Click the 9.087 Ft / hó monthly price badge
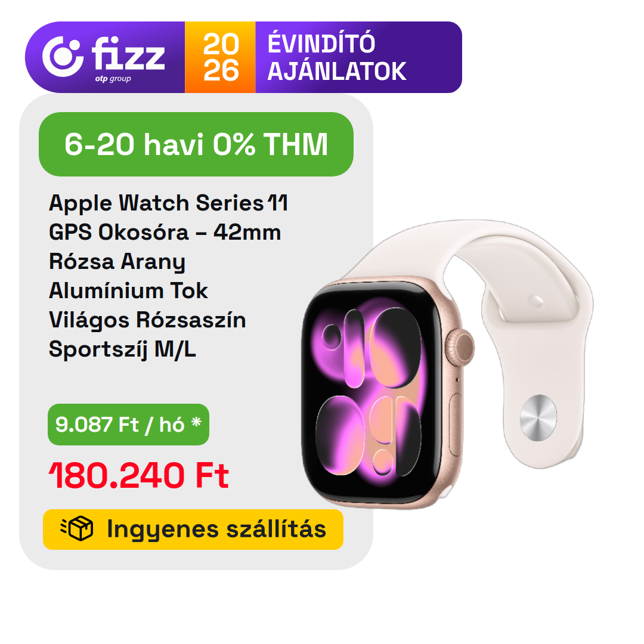This screenshot has width=644, height=644. tap(128, 425)
